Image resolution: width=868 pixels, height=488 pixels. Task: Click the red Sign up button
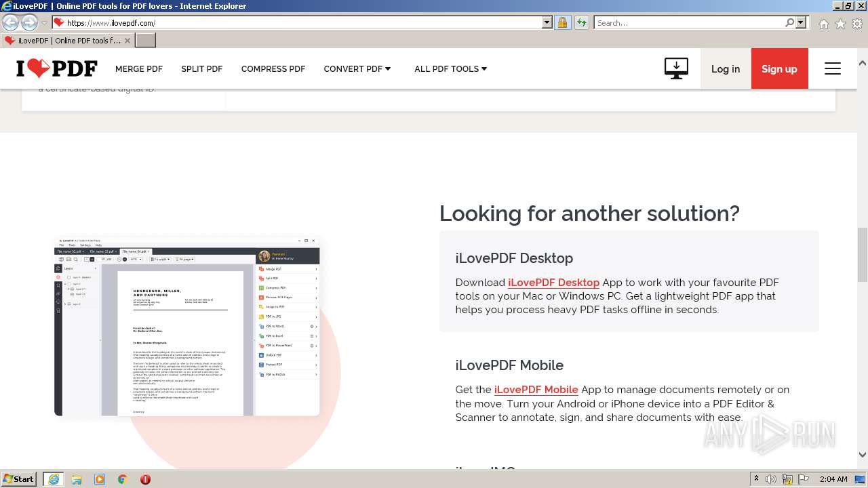click(779, 68)
